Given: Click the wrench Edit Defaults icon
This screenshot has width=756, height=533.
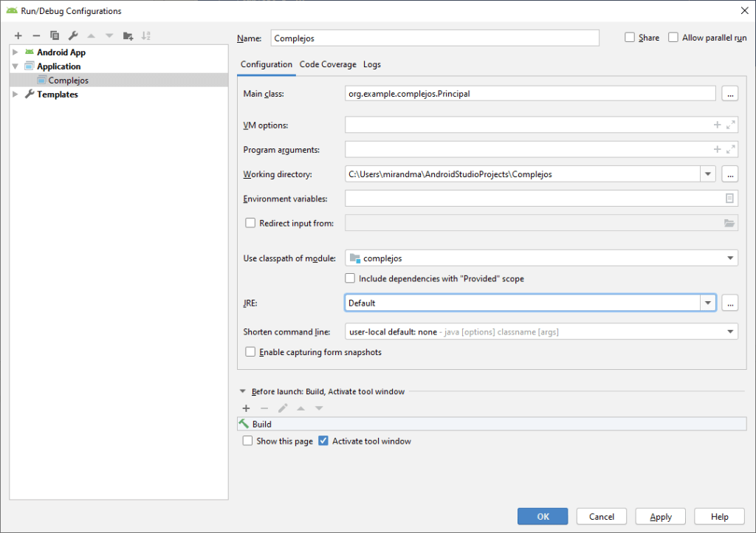Looking at the screenshot, I should pyautogui.click(x=73, y=35).
